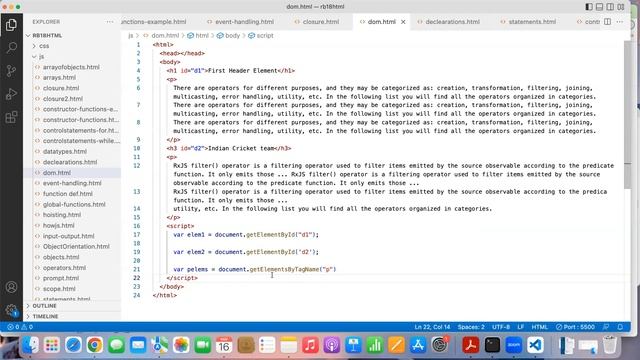Switch to declearations.html tab
The height and width of the screenshot is (360, 640).
click(452, 22)
